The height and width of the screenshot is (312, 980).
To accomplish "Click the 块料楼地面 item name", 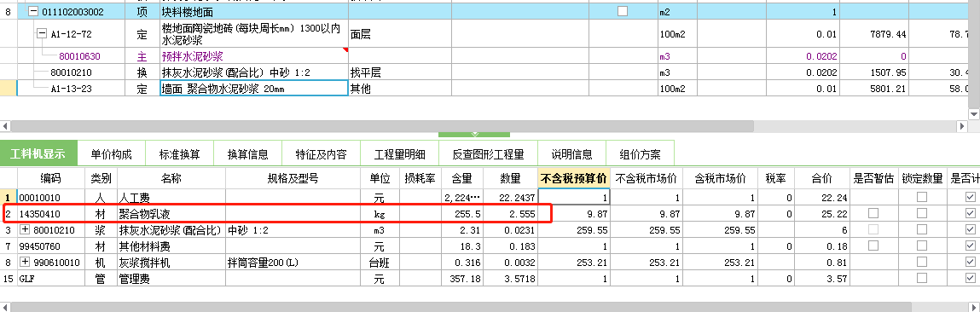I will click(x=188, y=11).
